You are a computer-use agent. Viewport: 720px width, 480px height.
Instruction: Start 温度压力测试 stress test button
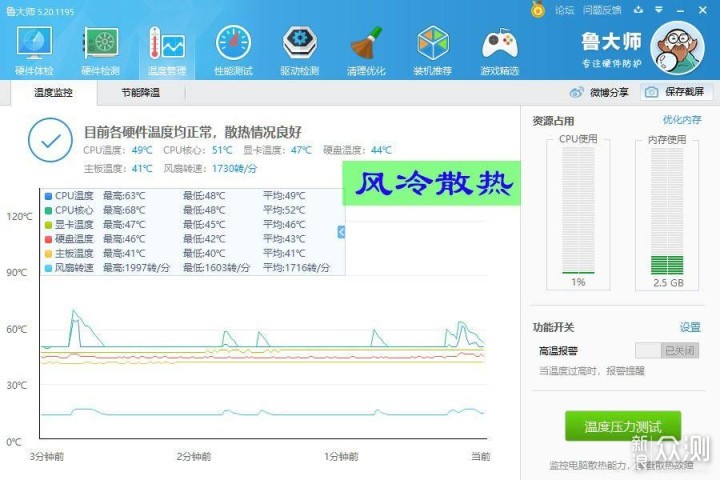pyautogui.click(x=623, y=427)
